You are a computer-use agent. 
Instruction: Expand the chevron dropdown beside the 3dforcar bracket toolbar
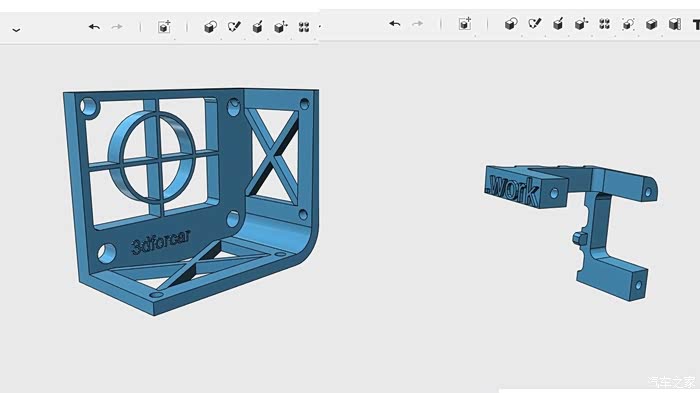point(17,30)
